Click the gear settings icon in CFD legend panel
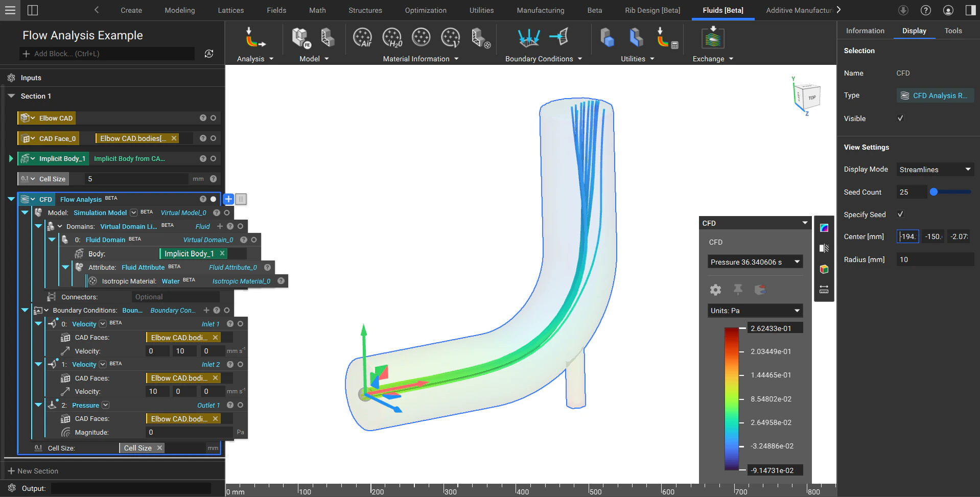Image resolution: width=980 pixels, height=497 pixels. click(715, 290)
